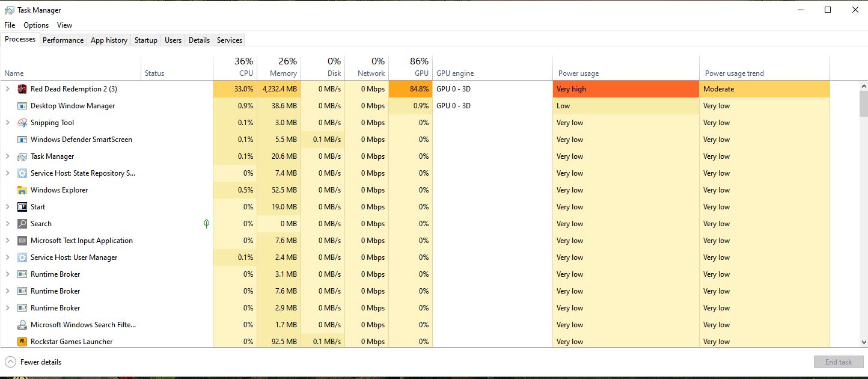The height and width of the screenshot is (379, 868).
Task: Click the Windows Explorer folder icon
Action: point(22,190)
